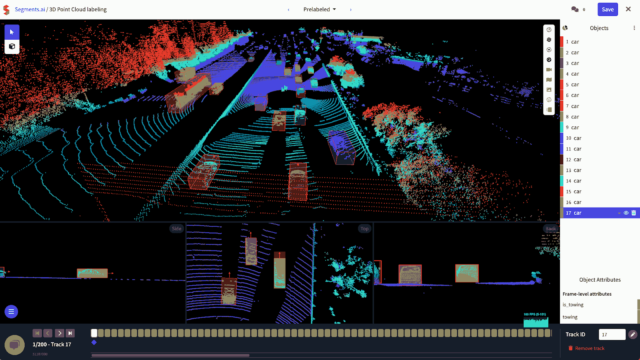Open the Objects panel three-dot menu
The height and width of the screenshot is (360, 640).
(634, 28)
